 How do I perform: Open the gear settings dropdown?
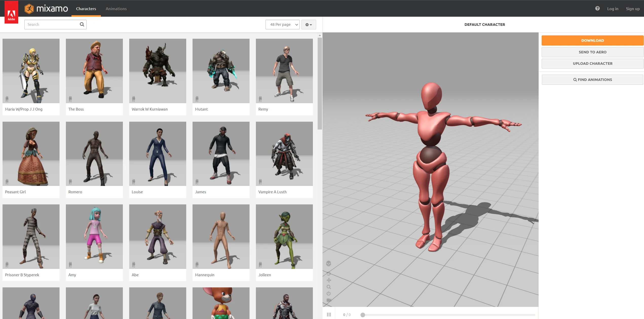pos(309,25)
